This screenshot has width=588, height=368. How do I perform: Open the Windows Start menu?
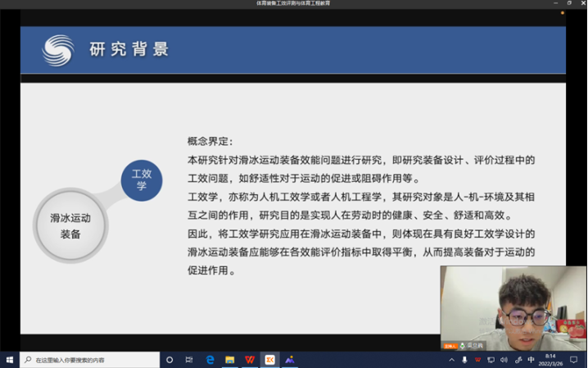(x=9, y=360)
